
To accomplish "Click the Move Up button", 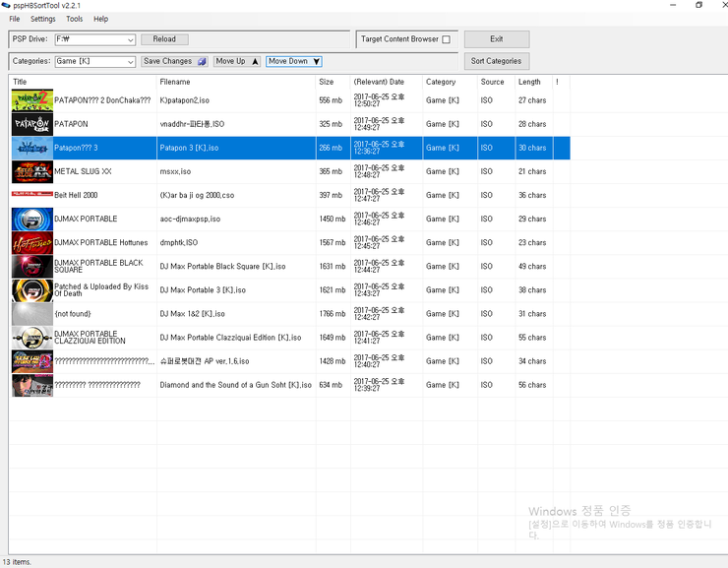I will 237,61.
